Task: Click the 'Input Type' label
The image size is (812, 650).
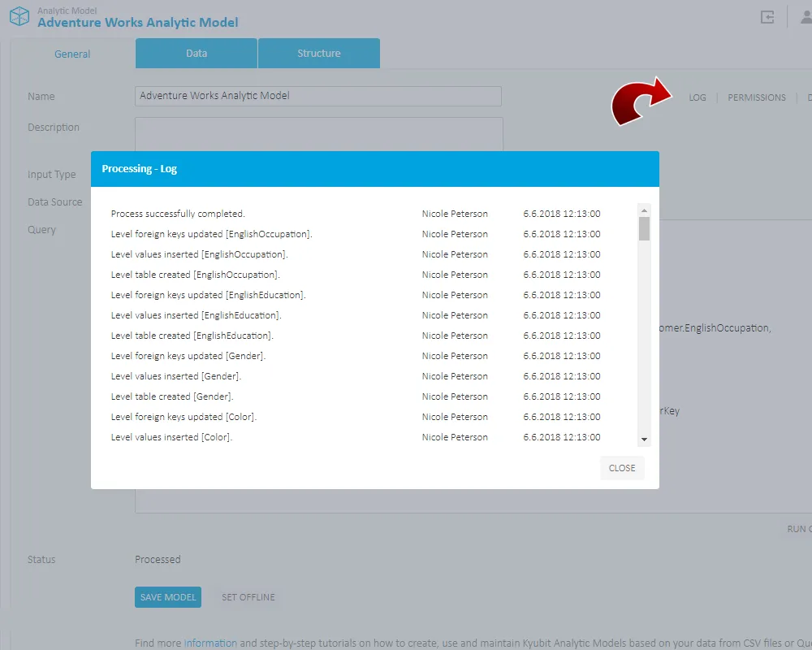Action: [x=52, y=175]
